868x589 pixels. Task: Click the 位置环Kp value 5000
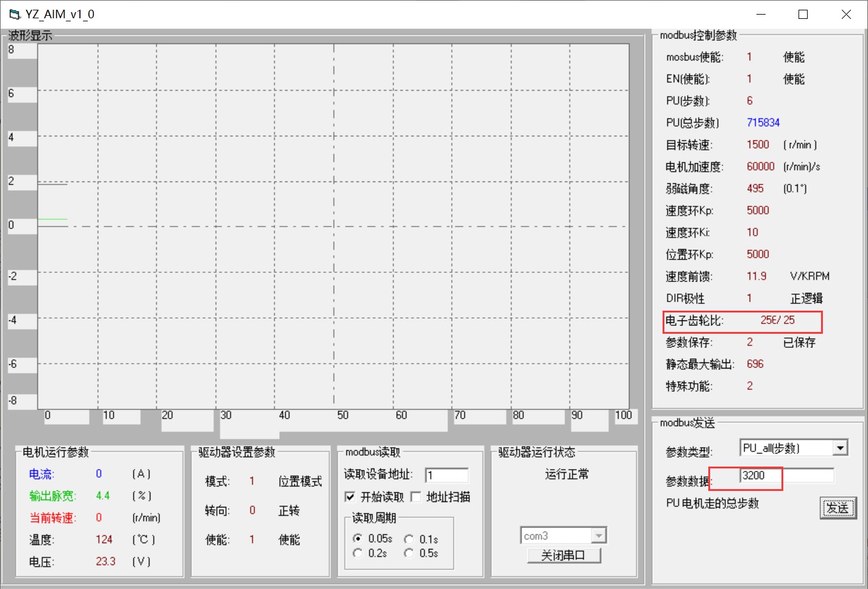pos(758,254)
